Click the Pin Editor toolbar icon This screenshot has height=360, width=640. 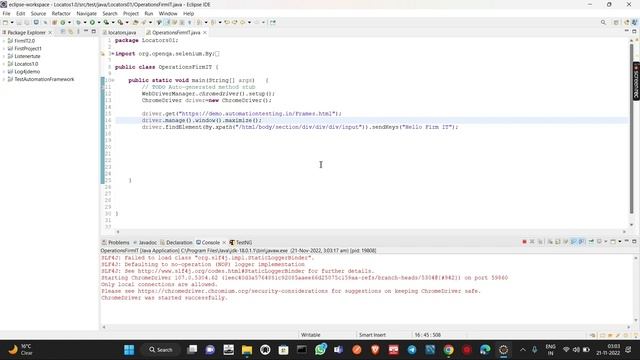(x=273, y=22)
